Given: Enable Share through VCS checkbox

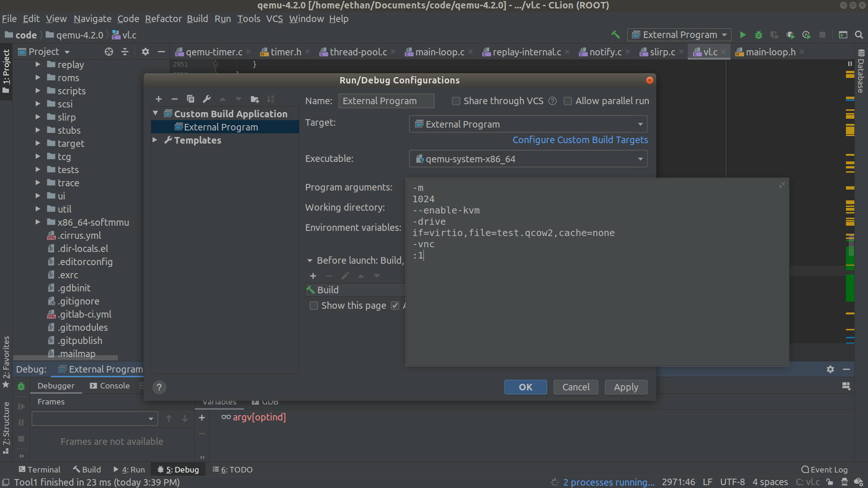Looking at the screenshot, I should (456, 101).
